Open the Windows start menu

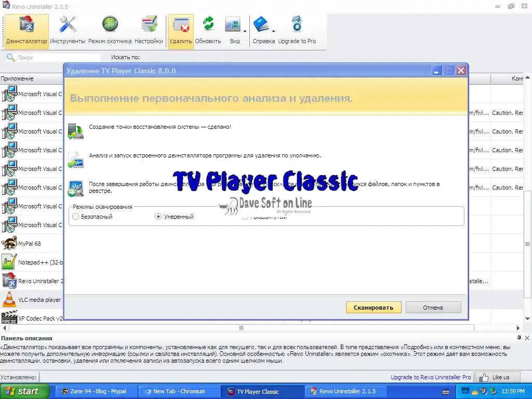pos(24,391)
